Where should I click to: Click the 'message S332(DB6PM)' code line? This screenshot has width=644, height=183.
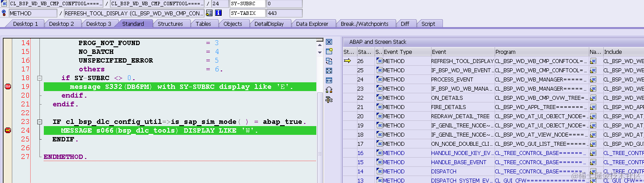point(180,87)
